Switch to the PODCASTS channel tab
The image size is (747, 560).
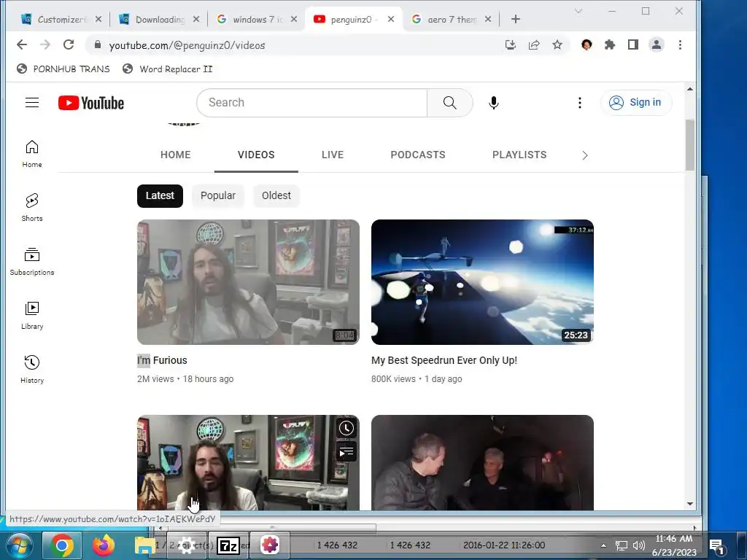[x=418, y=155]
